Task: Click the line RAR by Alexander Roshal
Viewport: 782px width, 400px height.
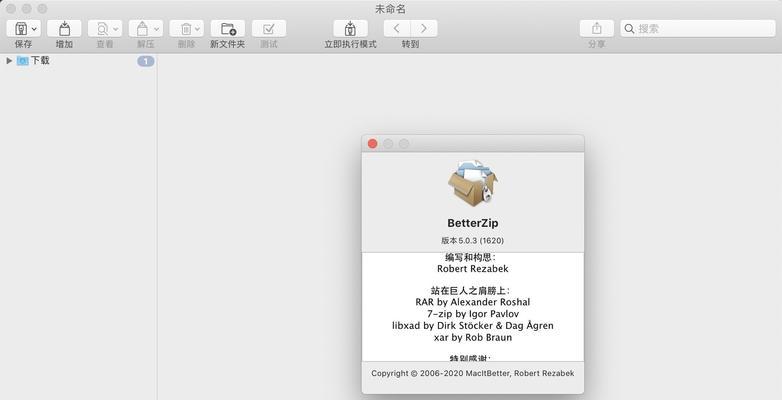Action: tap(473, 302)
